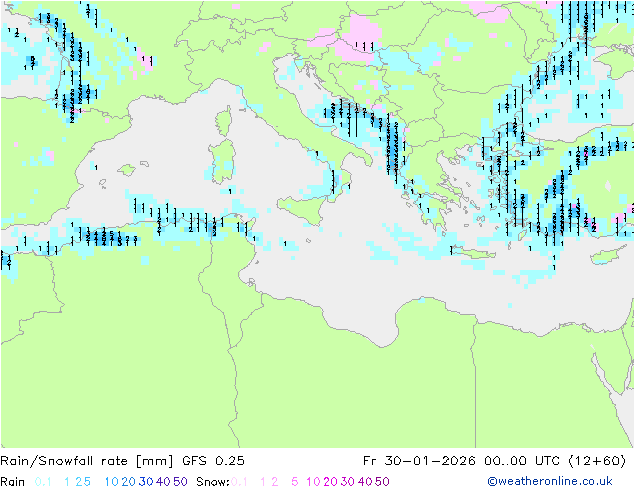
Task: Select the Snow 30 legend color value
Action: point(348,482)
